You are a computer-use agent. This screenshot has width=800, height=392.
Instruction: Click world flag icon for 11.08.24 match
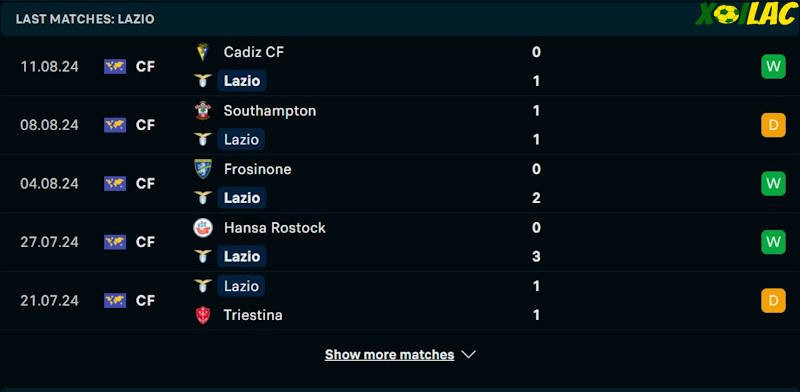point(115,66)
